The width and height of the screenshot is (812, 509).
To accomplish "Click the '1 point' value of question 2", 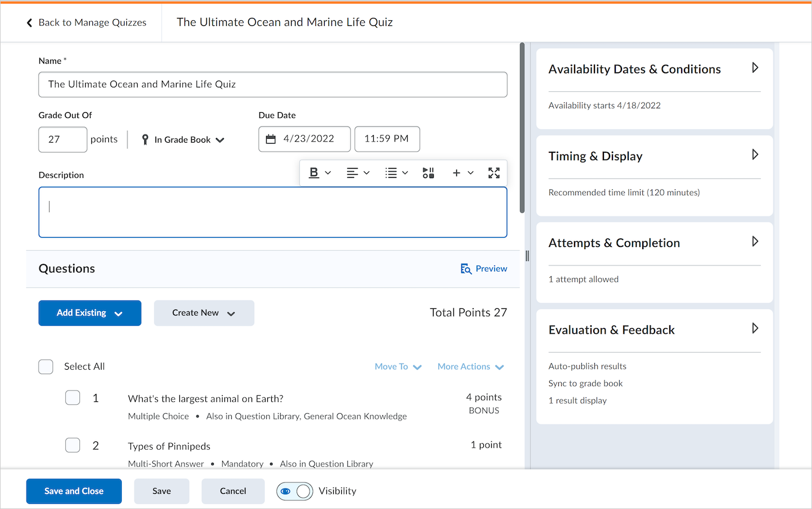I will click(486, 445).
